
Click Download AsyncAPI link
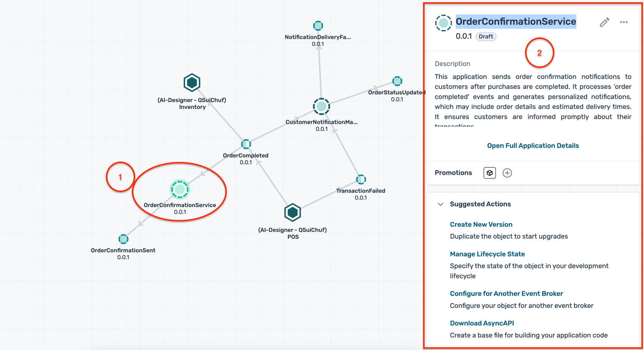(x=482, y=323)
